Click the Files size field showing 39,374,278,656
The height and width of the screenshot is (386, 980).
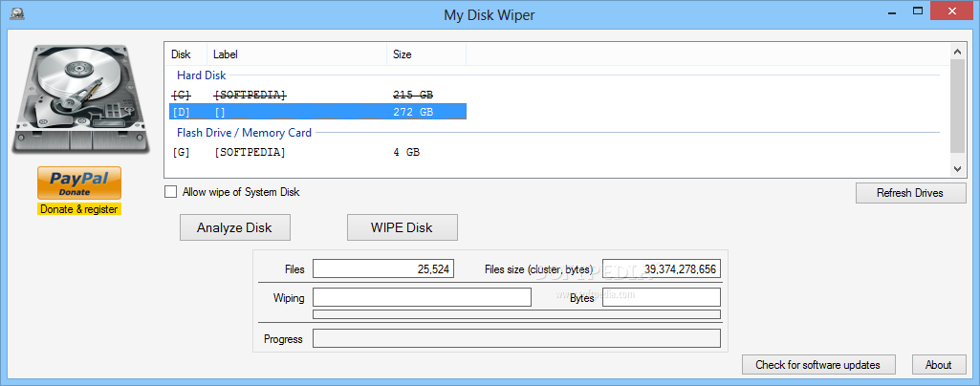pos(662,269)
